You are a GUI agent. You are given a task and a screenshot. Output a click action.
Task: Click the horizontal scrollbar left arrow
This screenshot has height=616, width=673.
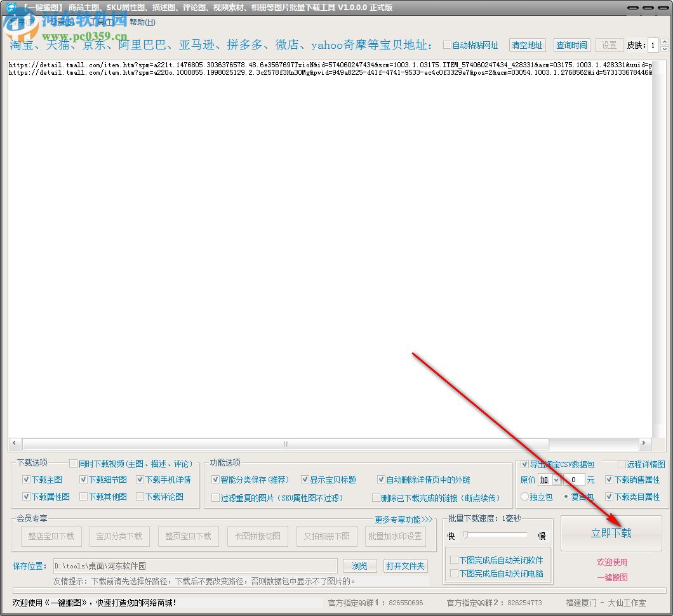[15, 443]
